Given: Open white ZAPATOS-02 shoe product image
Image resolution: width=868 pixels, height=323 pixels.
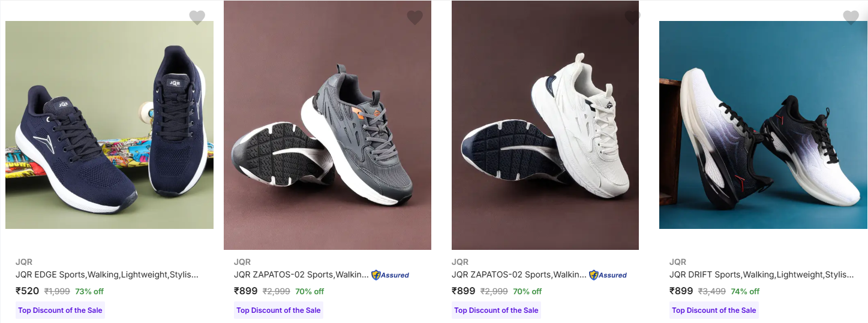Looking at the screenshot, I should 545,125.
